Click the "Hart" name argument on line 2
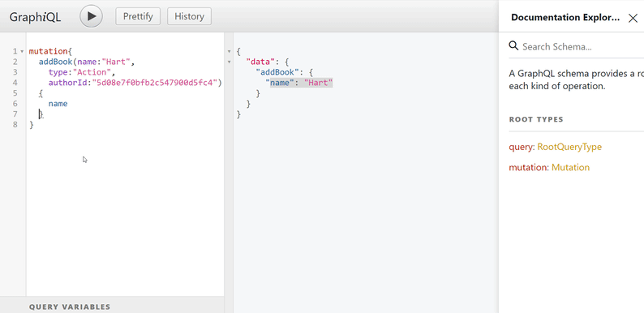This screenshot has width=644, height=313. (116, 62)
